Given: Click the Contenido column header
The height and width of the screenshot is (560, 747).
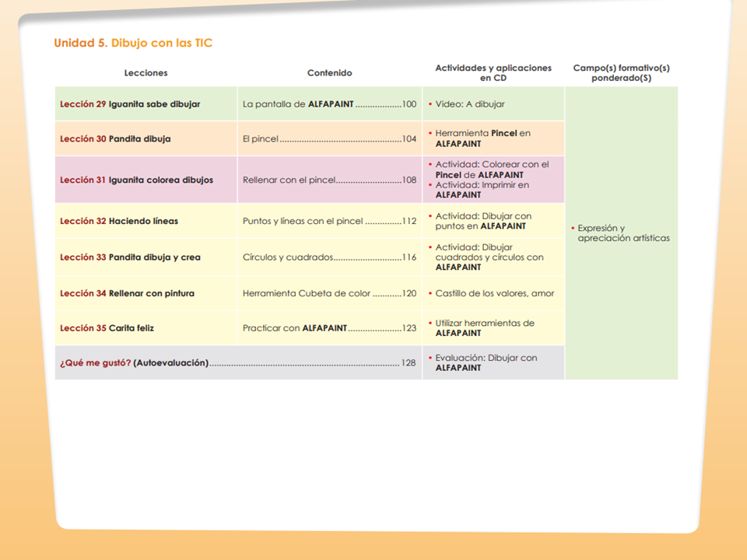Looking at the screenshot, I should (x=330, y=73).
